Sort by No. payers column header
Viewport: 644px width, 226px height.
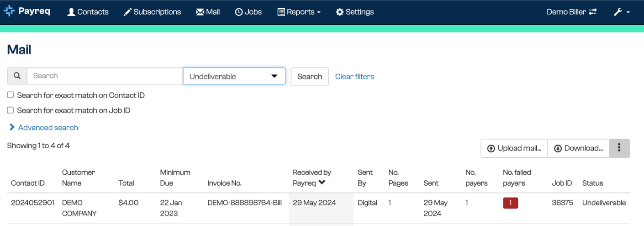tap(476, 178)
